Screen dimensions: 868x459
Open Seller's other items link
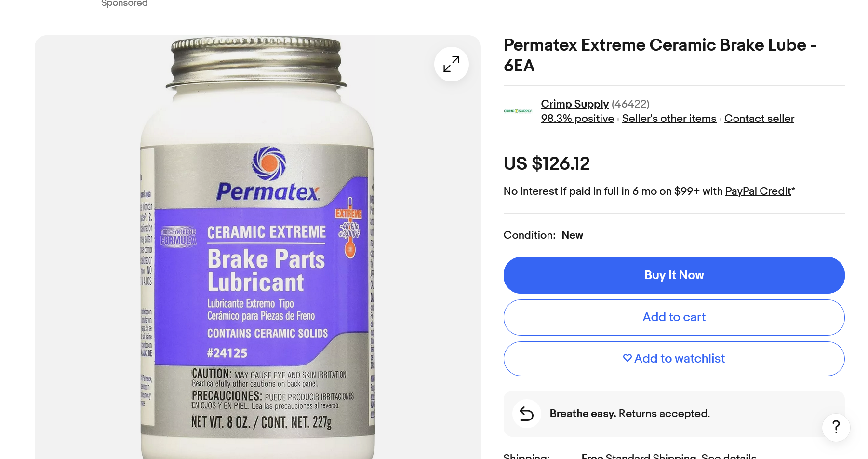coord(669,119)
